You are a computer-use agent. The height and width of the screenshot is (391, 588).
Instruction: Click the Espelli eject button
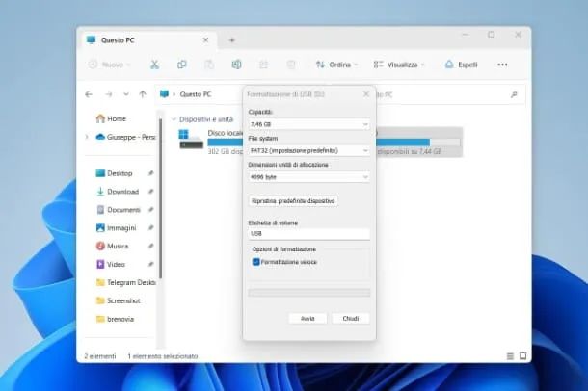[461, 65]
